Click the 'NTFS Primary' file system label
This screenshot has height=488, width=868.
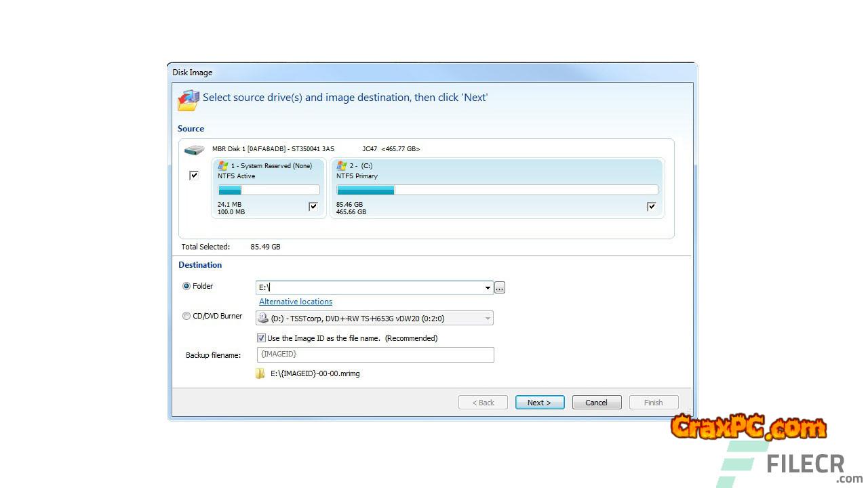point(357,176)
